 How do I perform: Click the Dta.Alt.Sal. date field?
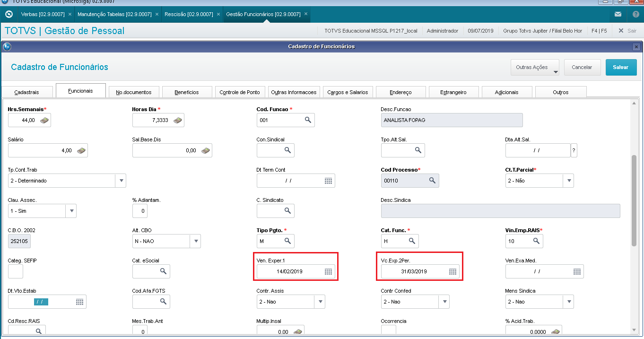tap(538, 150)
